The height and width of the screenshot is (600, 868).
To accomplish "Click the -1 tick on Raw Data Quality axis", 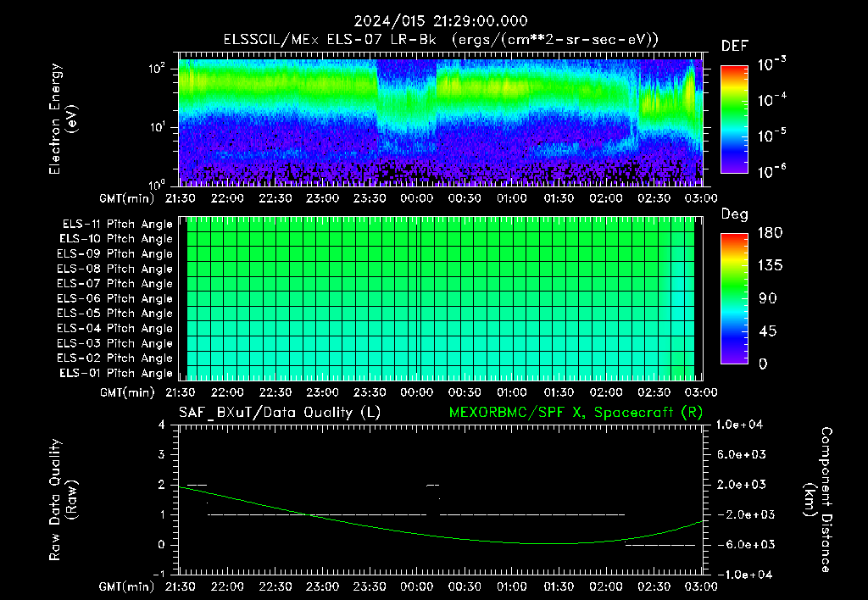I will tap(159, 574).
